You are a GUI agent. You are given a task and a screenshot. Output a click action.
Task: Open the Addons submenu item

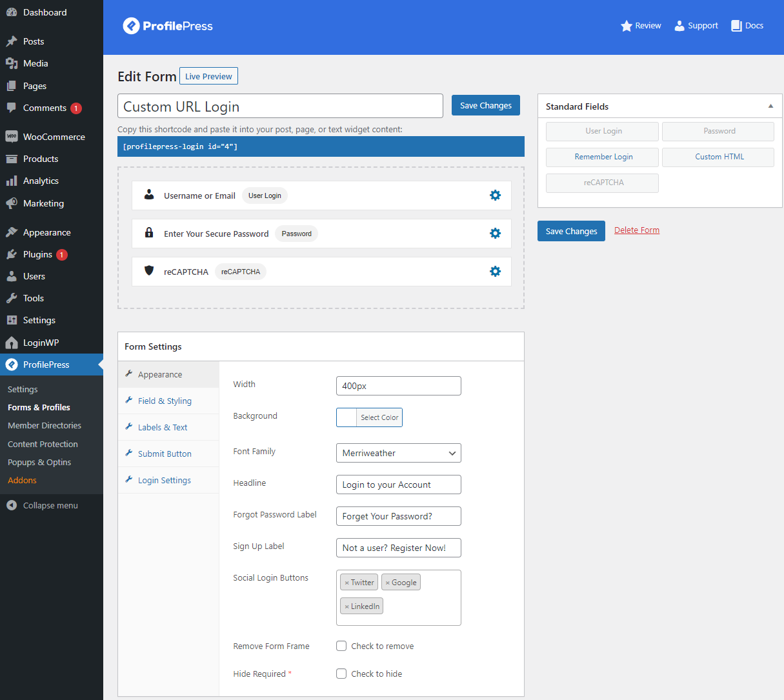pos(22,480)
